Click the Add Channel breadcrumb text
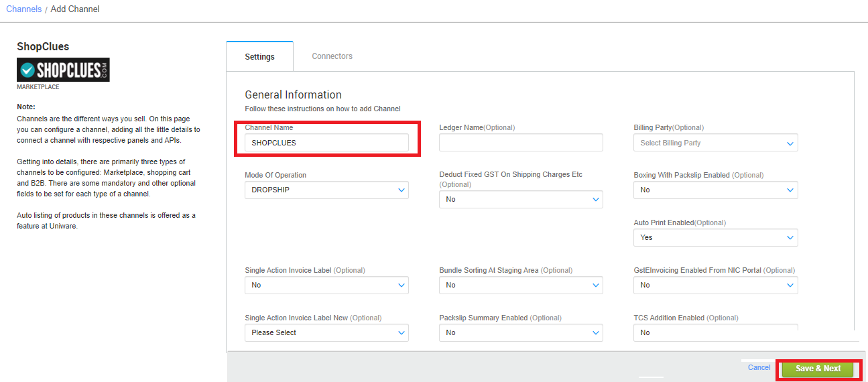868x382 pixels. [x=75, y=9]
